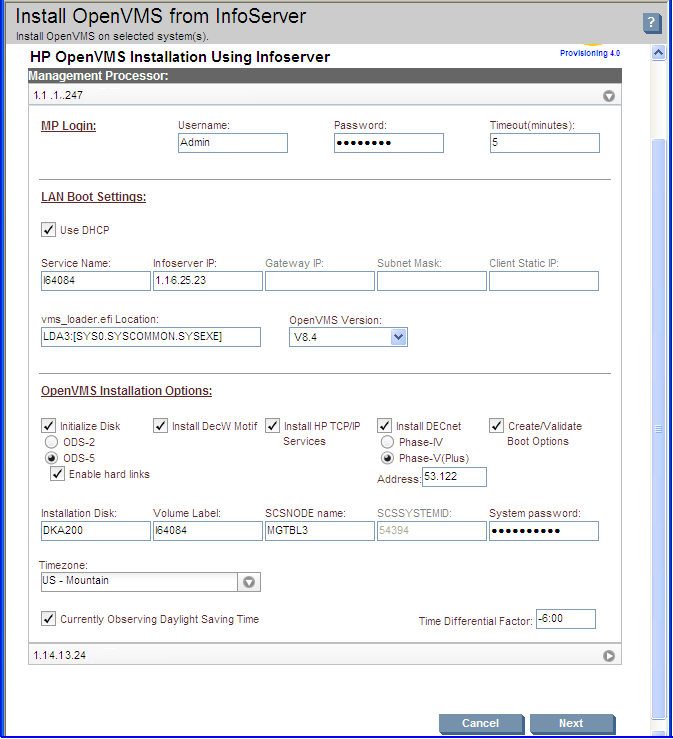Toggle Currently Observing Daylight Saving Time
Viewport: 673px width, 739px height.
click(x=49, y=618)
